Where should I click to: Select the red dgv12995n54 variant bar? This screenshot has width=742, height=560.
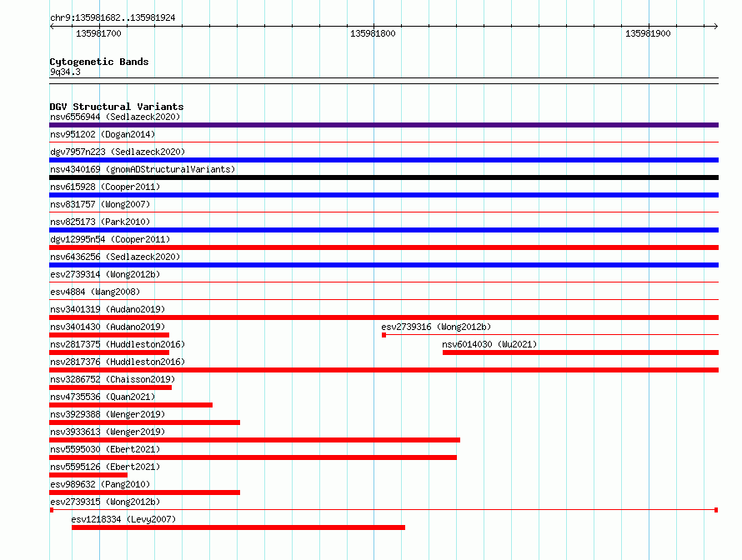tap(384, 247)
